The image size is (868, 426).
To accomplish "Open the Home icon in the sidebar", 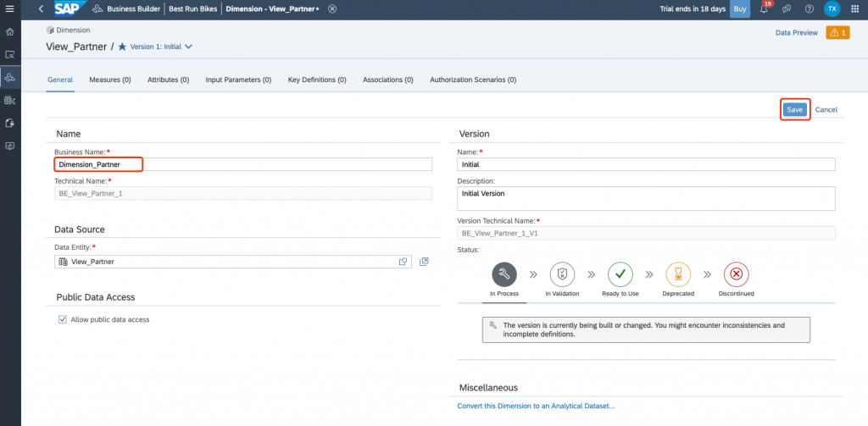I will [9, 31].
